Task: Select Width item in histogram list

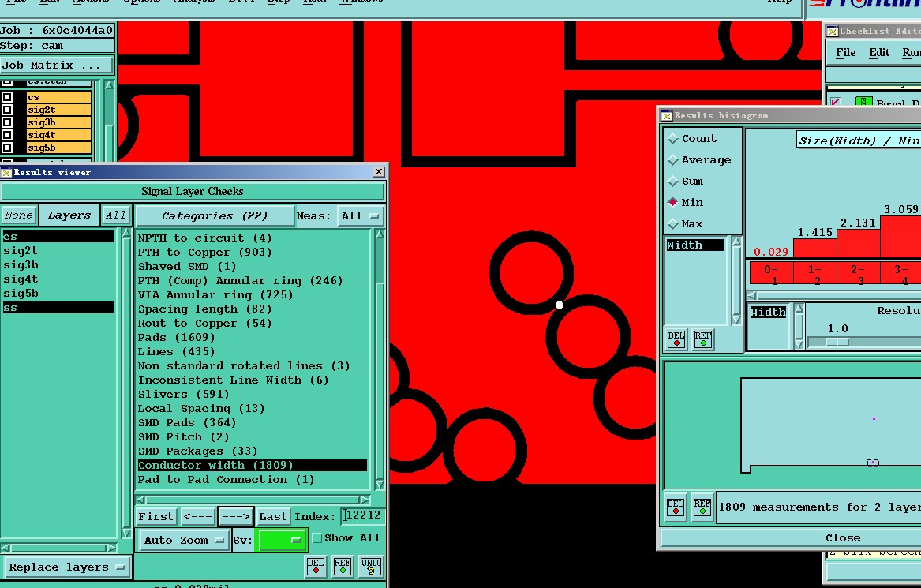Action: pos(694,245)
